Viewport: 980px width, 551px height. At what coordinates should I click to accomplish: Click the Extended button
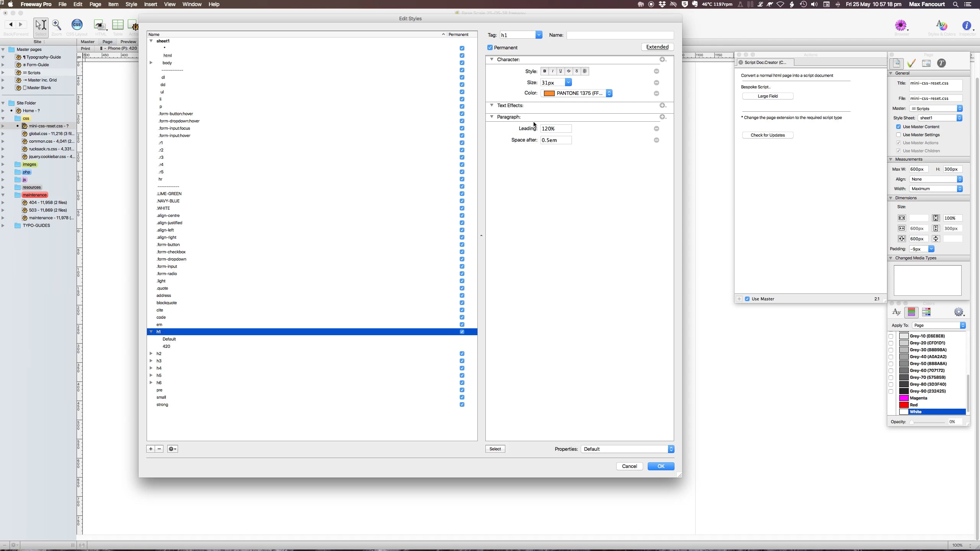point(657,47)
